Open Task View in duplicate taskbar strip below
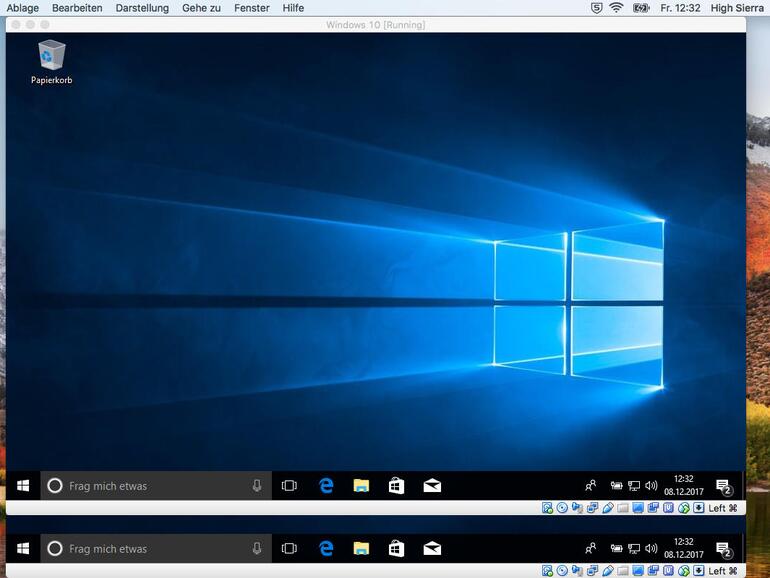This screenshot has width=770, height=578. (289, 549)
